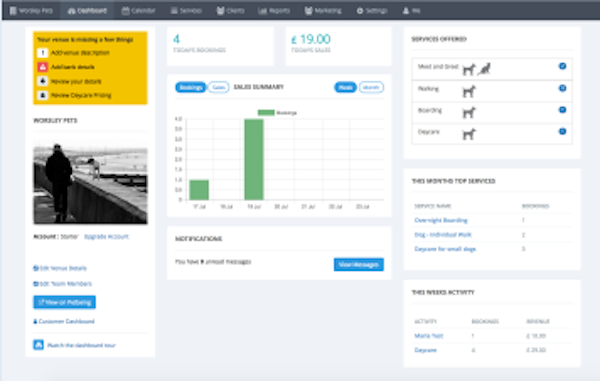Viewport: 600px width, 381px height.
Task: Click the Upgrade Account link
Action: [106, 237]
